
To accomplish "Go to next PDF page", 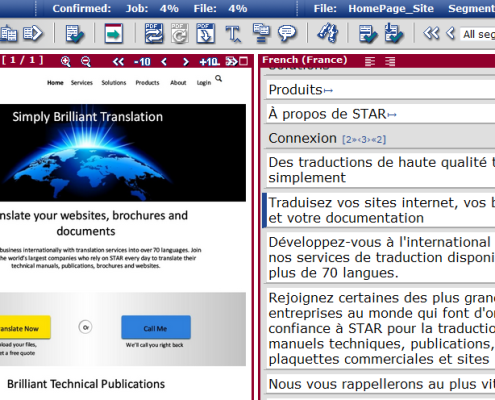I will point(186,62).
